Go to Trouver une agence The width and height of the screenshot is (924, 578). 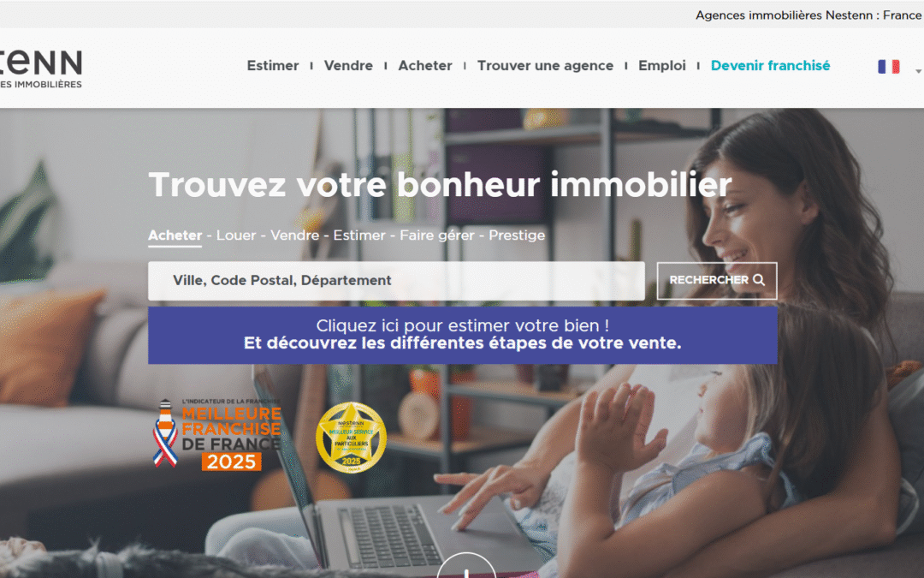545,65
